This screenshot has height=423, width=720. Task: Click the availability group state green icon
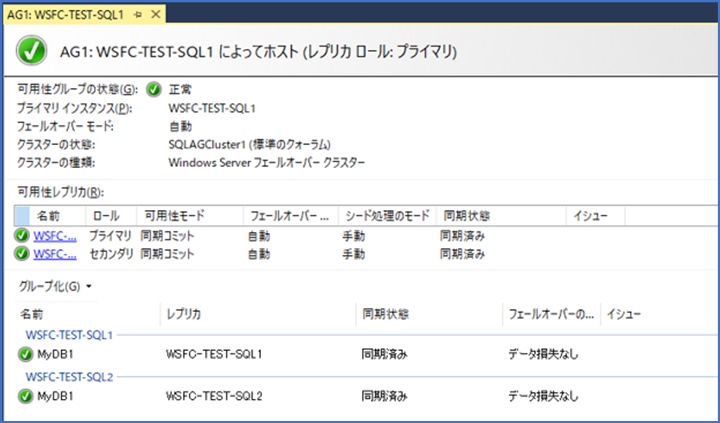tap(154, 90)
